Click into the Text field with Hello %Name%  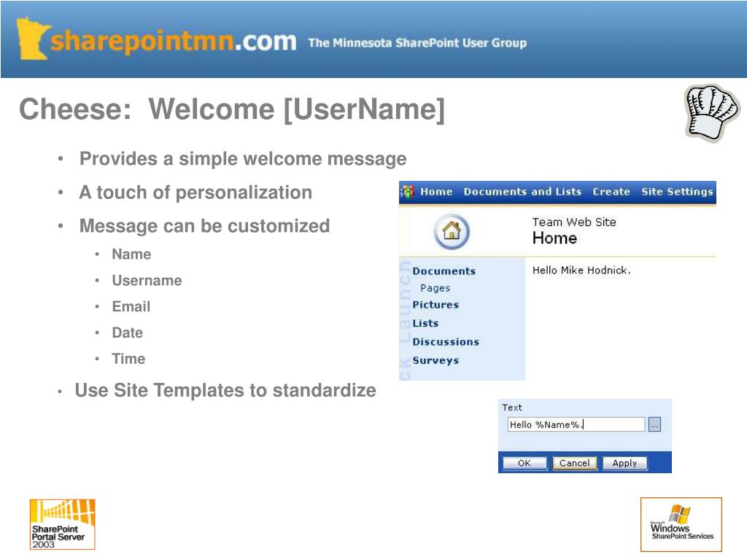point(576,424)
